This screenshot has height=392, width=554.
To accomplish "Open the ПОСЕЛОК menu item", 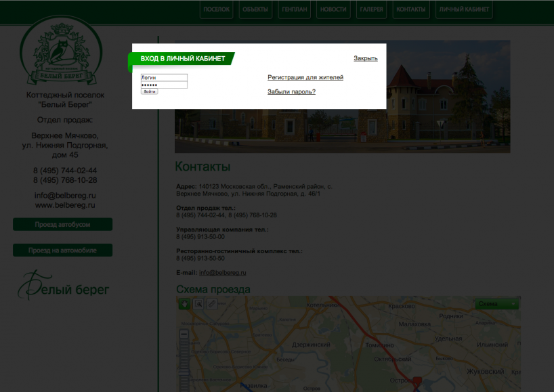I will pyautogui.click(x=216, y=9).
